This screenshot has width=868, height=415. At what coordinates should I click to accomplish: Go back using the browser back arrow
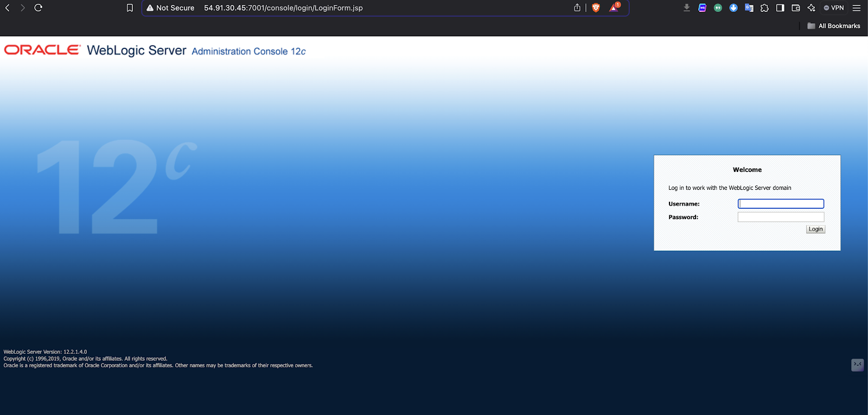tap(8, 8)
